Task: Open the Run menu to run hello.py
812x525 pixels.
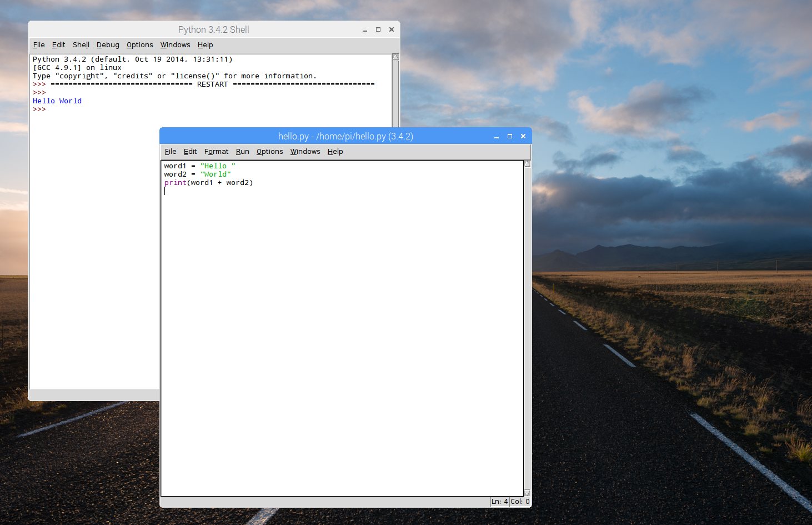Action: coord(242,151)
